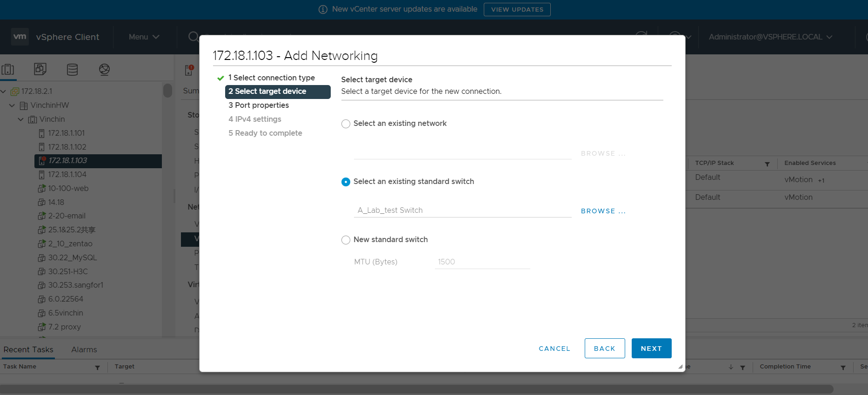Choose Select an existing standard switch option
The height and width of the screenshot is (395, 868).
(x=346, y=182)
